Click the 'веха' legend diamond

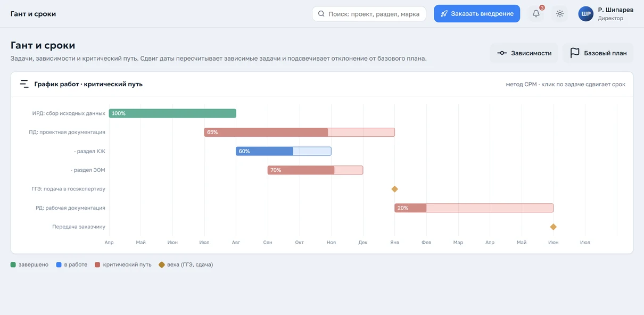point(162,264)
